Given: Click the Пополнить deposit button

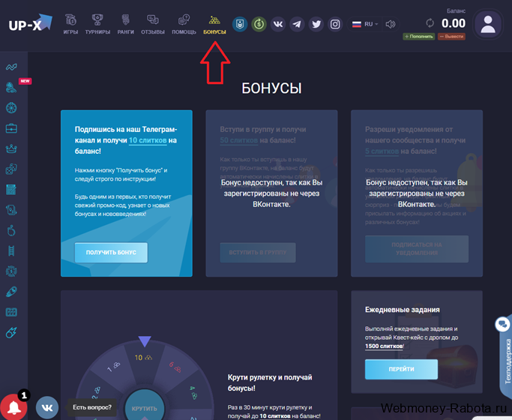Looking at the screenshot, I should 419,36.
